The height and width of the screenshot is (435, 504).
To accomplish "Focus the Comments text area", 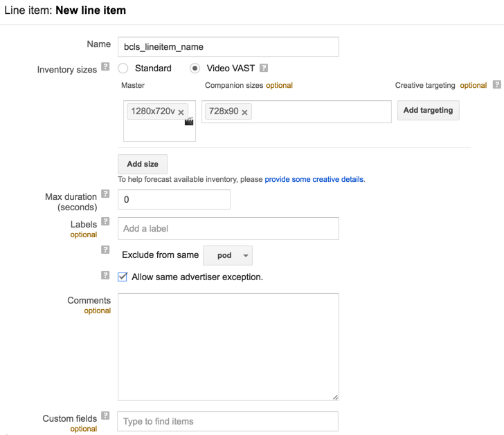I will 228,346.
